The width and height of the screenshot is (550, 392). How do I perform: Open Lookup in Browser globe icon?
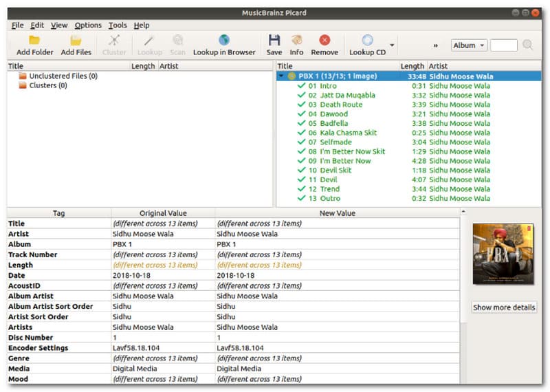click(224, 41)
